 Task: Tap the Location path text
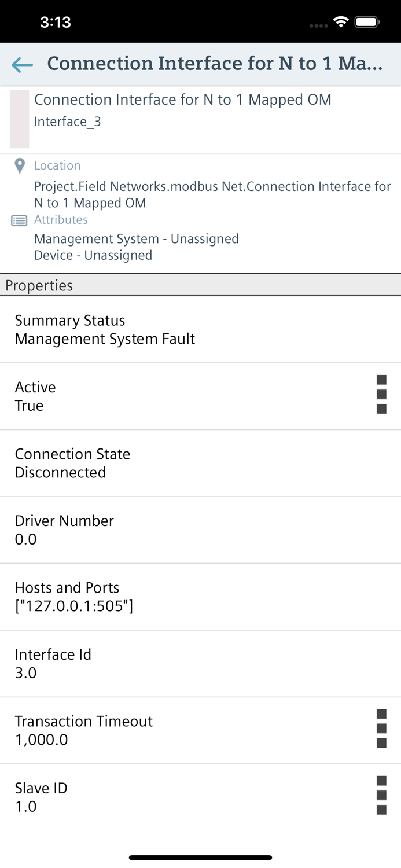click(212, 194)
